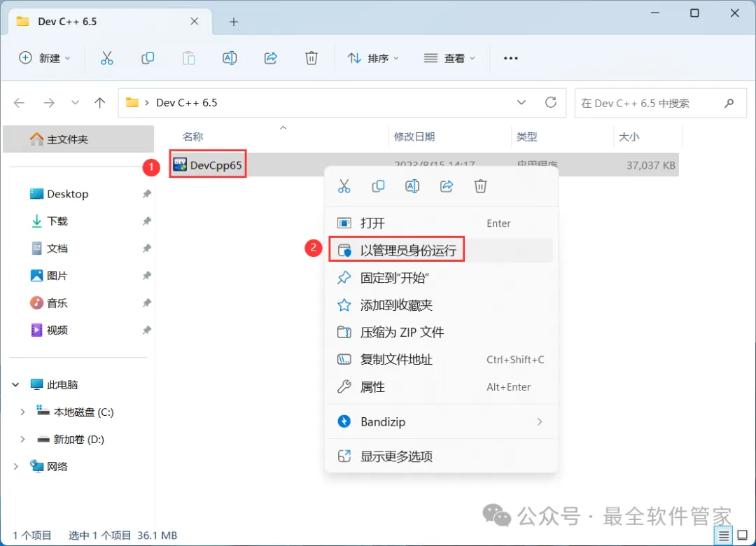Image resolution: width=756 pixels, height=546 pixels.
Task: Select 打开 in the context menu
Action: [441, 223]
